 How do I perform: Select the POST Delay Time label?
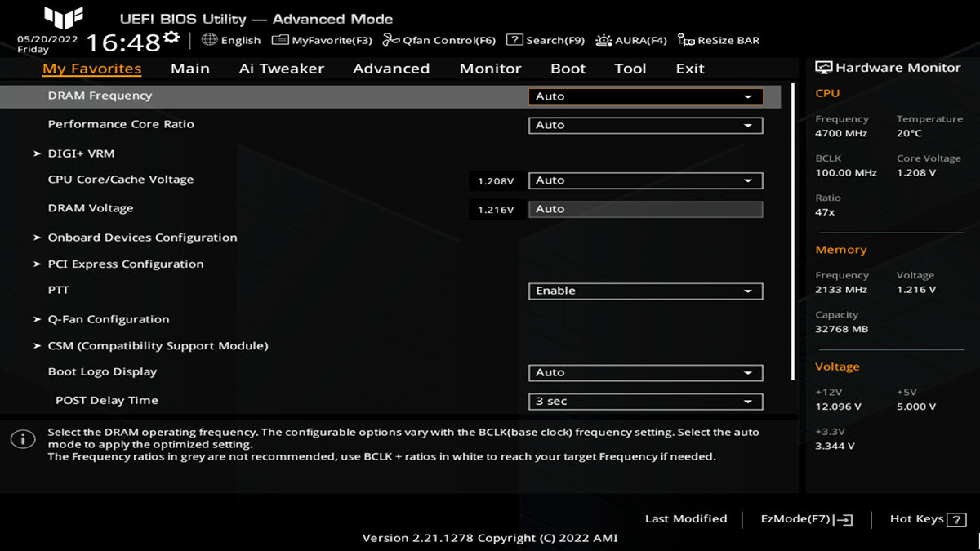(107, 400)
